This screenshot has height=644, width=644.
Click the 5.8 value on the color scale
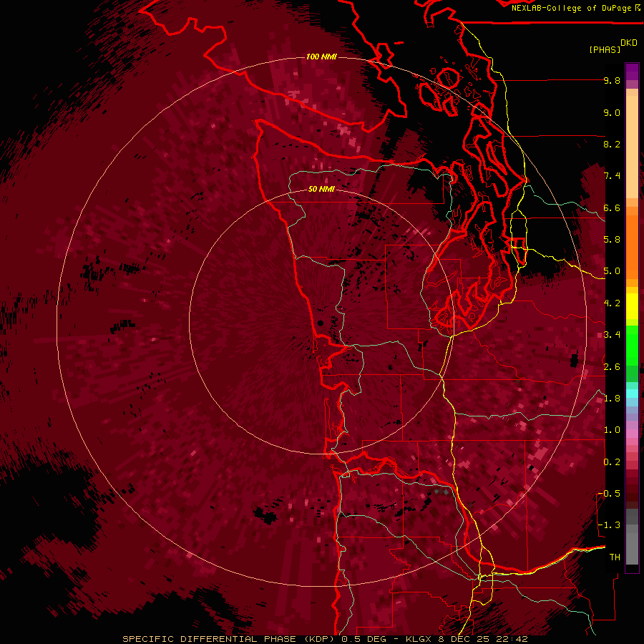tap(612, 240)
